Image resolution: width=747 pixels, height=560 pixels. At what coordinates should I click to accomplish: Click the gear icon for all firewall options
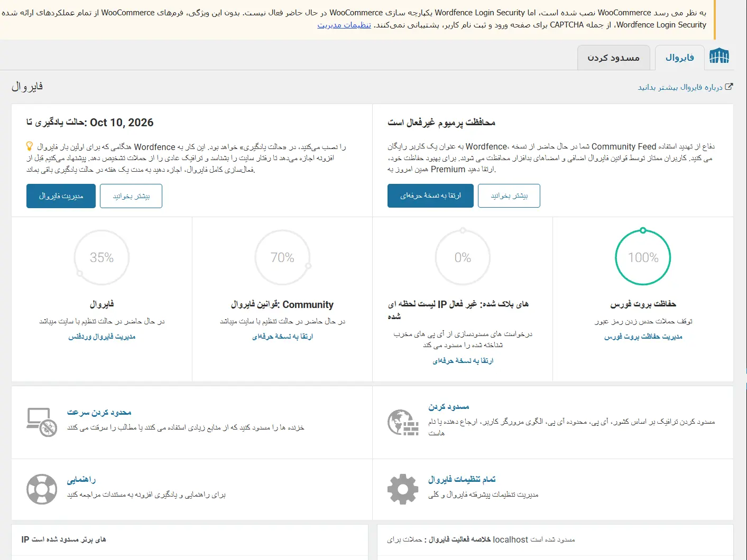click(403, 489)
